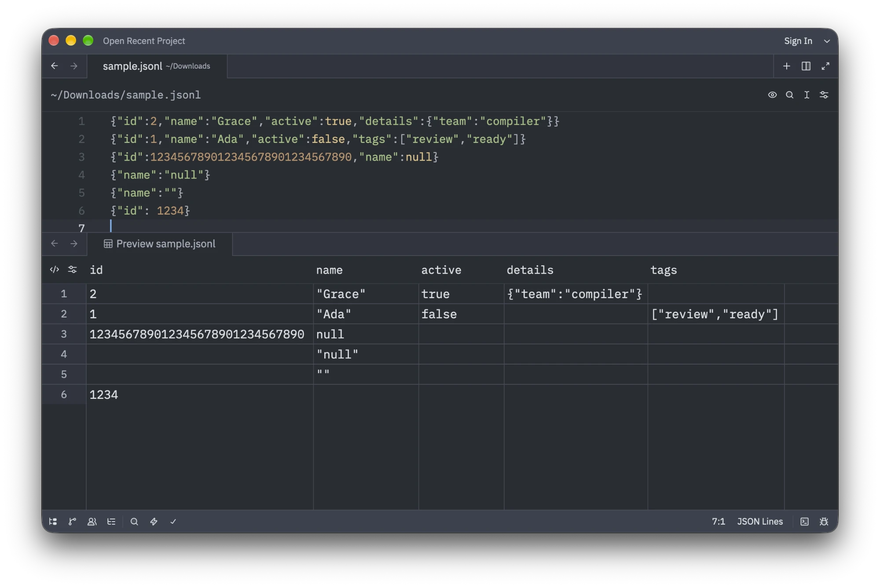
Task: Select the "Grace" cell in the table
Action: [366, 294]
